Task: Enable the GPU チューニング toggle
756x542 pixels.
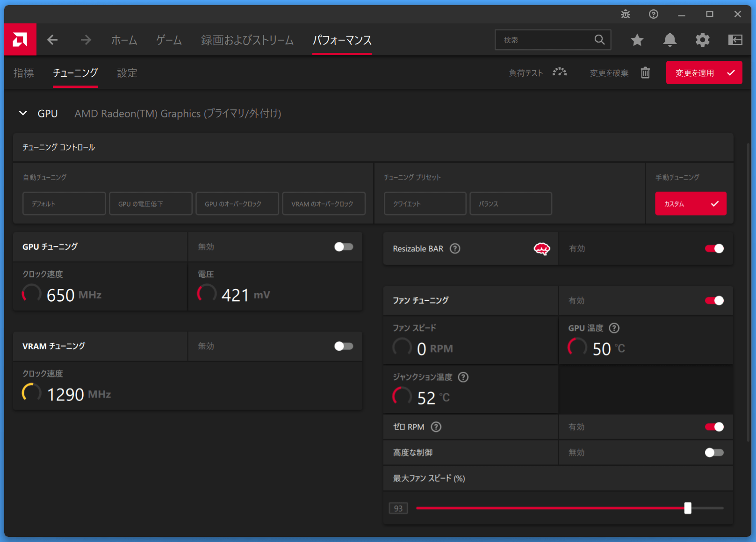Action: click(x=344, y=247)
